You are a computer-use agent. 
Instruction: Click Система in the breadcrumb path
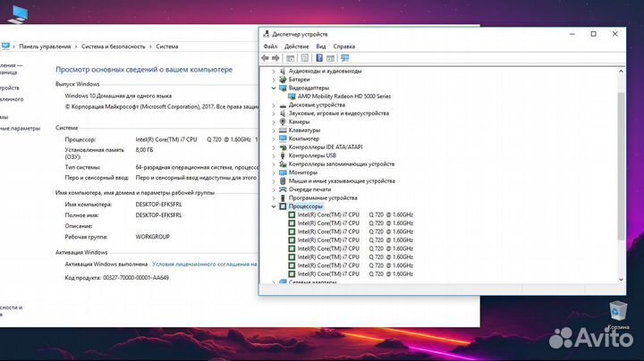click(166, 46)
